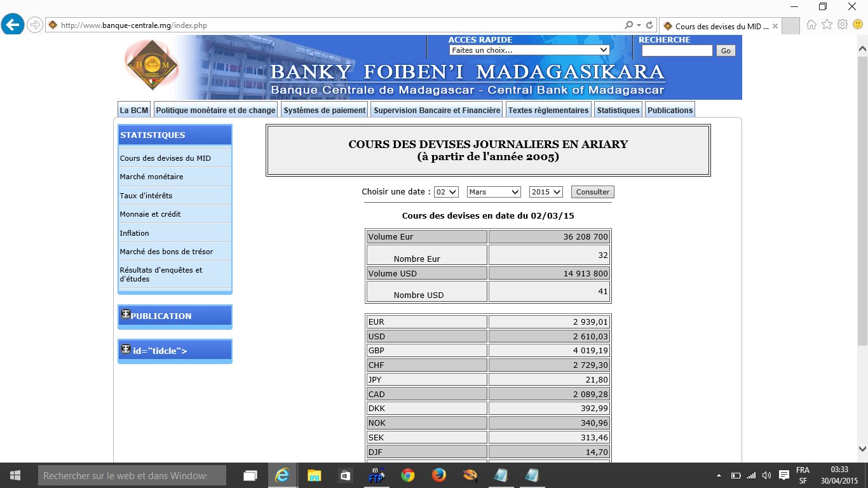Open Cours des devises du MID link
This screenshot has width=868, height=488.
pos(165,158)
